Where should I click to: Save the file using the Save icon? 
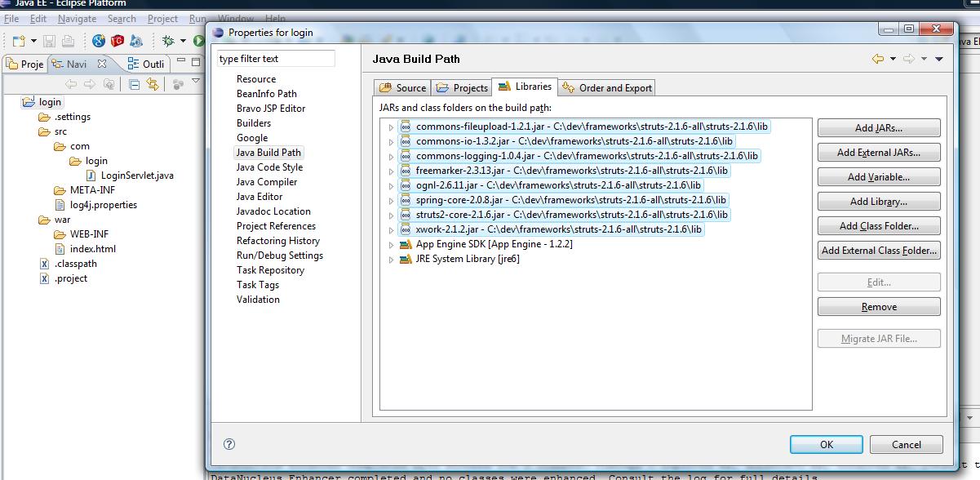pos(48,41)
